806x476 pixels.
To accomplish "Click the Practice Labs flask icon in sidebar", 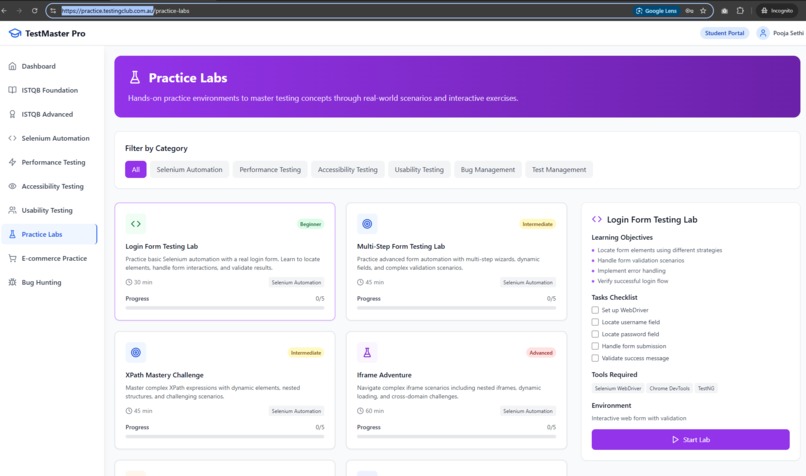I will 12,234.
